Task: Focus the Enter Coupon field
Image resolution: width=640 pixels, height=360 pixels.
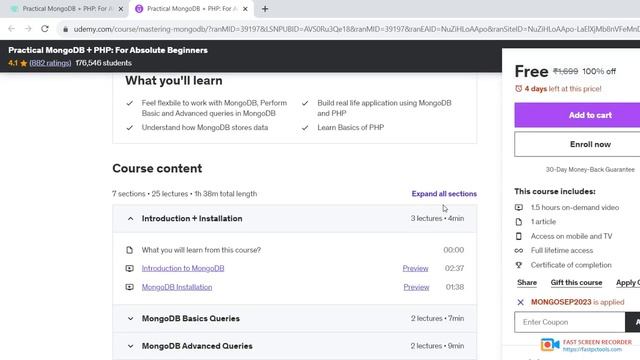Action: (569, 322)
